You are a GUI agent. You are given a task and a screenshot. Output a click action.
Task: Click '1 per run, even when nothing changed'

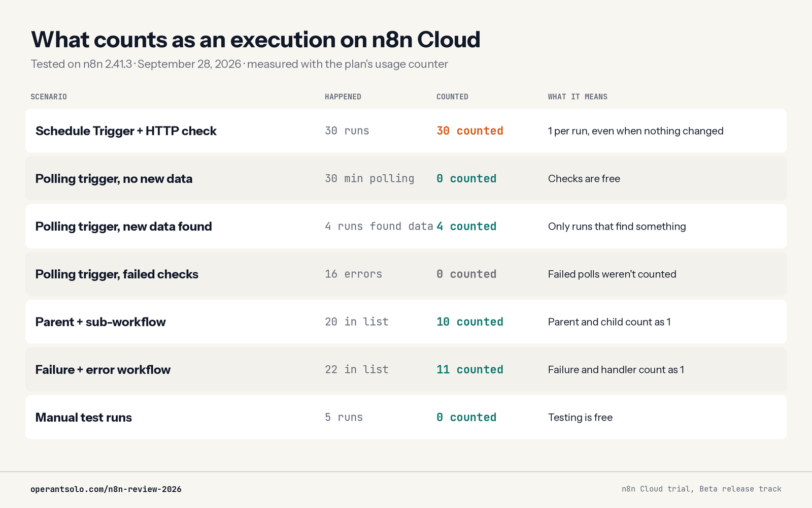[x=636, y=131]
